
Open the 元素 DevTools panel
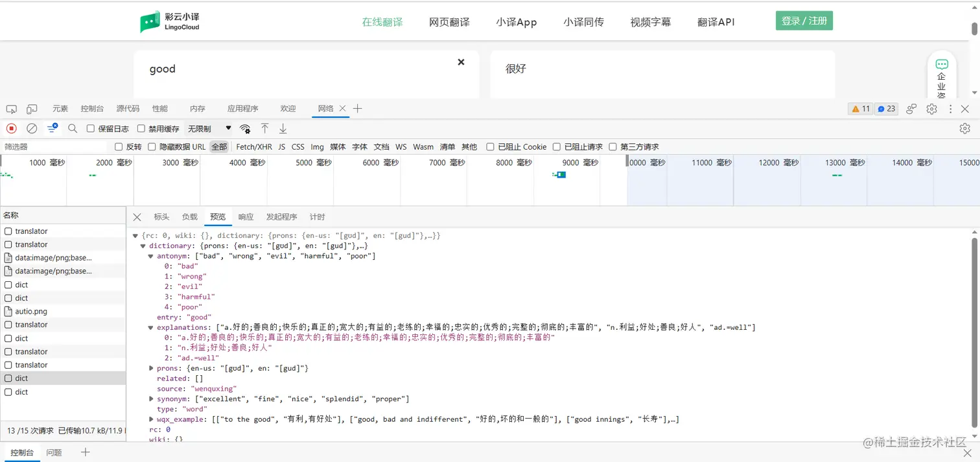(x=60, y=109)
